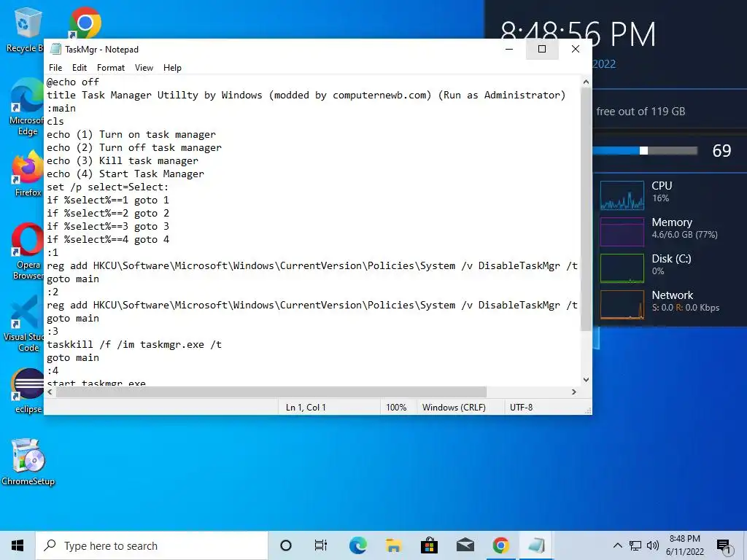Viewport: 747px width, 560px height.
Task: Click the taskbar search box
Action: point(152,545)
